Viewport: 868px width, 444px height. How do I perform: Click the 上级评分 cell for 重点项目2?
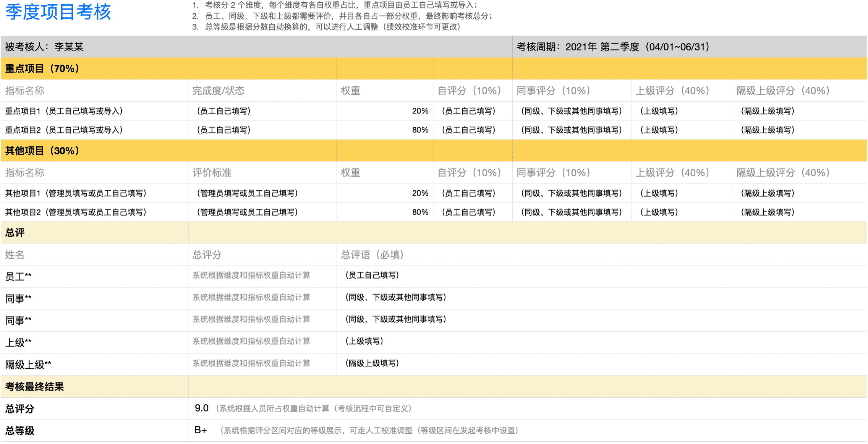click(682, 130)
